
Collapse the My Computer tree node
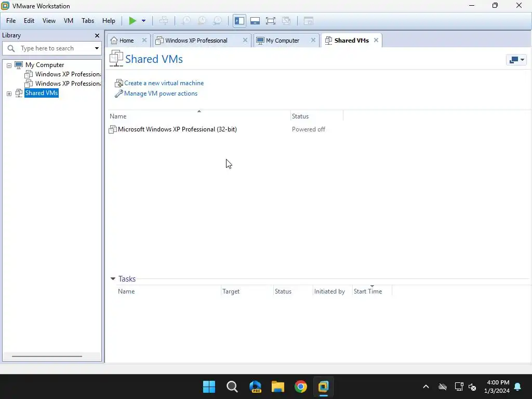[9, 65]
